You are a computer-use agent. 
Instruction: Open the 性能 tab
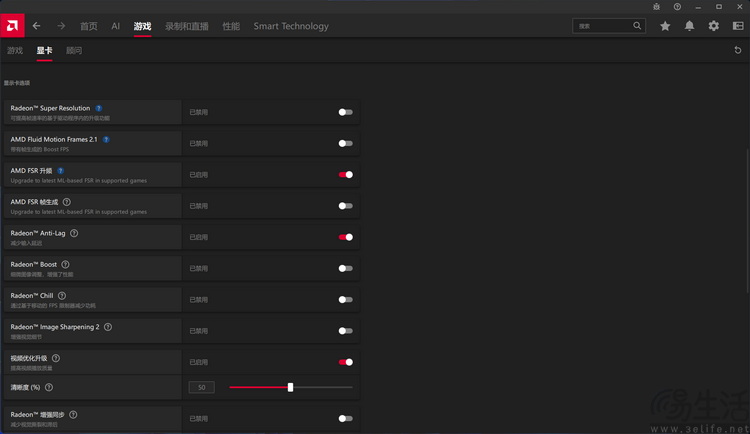231,26
